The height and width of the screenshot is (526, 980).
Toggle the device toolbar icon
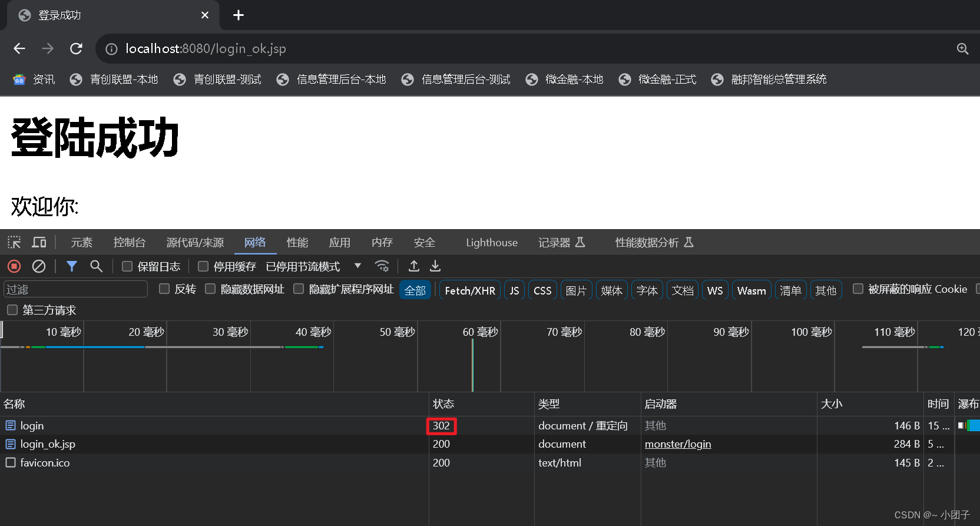tap(39, 242)
